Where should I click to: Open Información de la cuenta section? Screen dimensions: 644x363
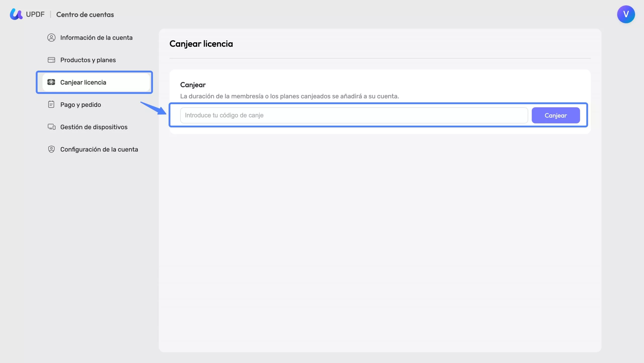click(x=96, y=38)
